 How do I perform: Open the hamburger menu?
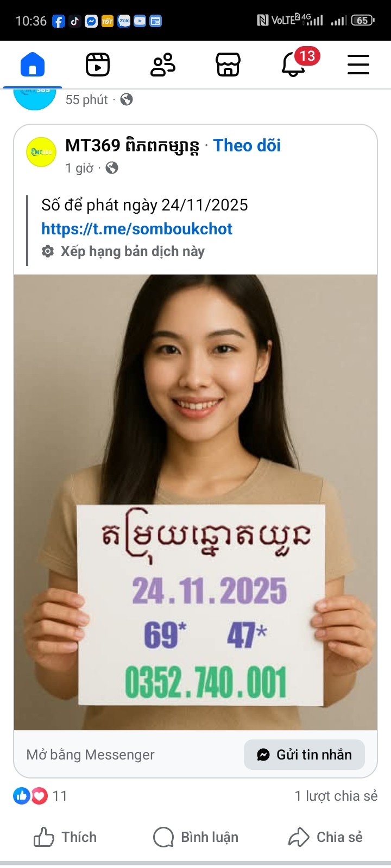click(358, 65)
